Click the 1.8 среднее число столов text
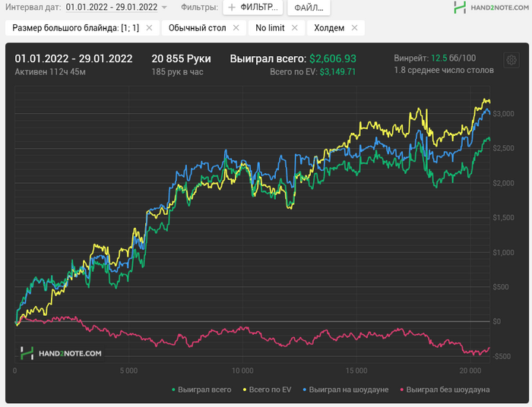Screen dimensions: 532x407 pos(444,71)
